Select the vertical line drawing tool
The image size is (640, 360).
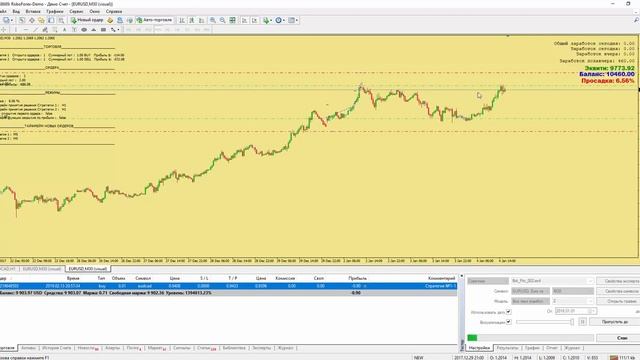click(16, 30)
